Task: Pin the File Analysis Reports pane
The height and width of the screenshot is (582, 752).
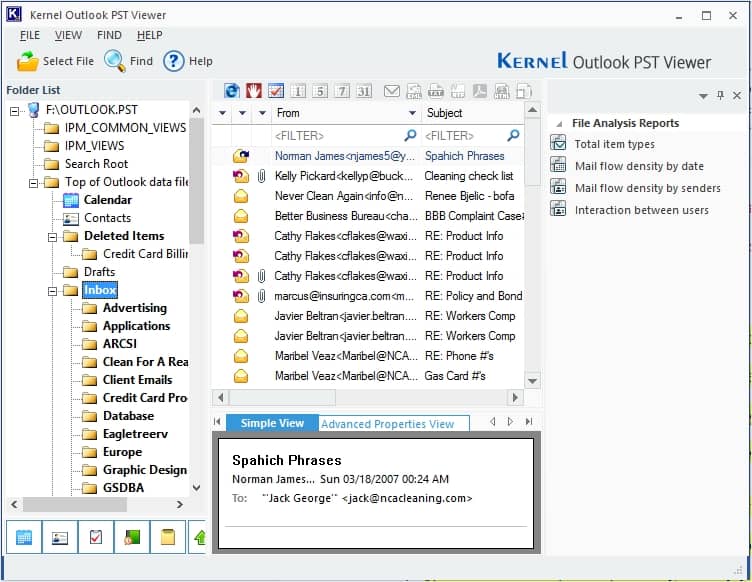Action: tap(720, 95)
